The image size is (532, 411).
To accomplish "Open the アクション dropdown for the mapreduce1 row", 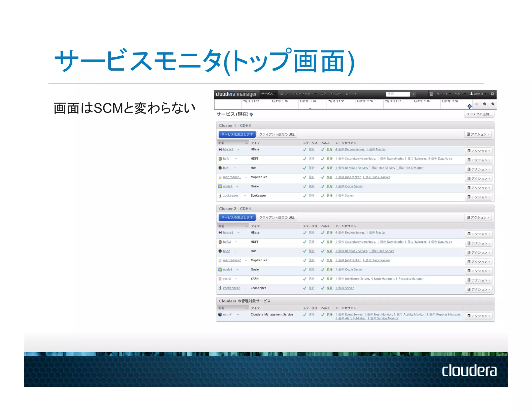I will pos(479,178).
